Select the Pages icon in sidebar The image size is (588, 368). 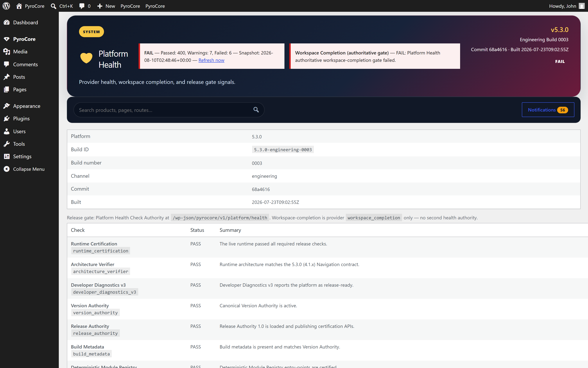coord(7,89)
